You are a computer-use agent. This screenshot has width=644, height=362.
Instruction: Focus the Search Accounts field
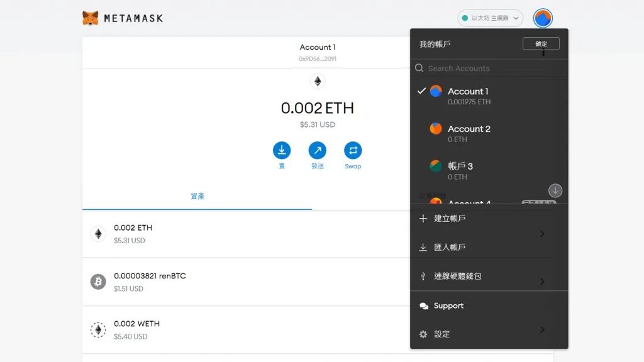click(x=489, y=68)
